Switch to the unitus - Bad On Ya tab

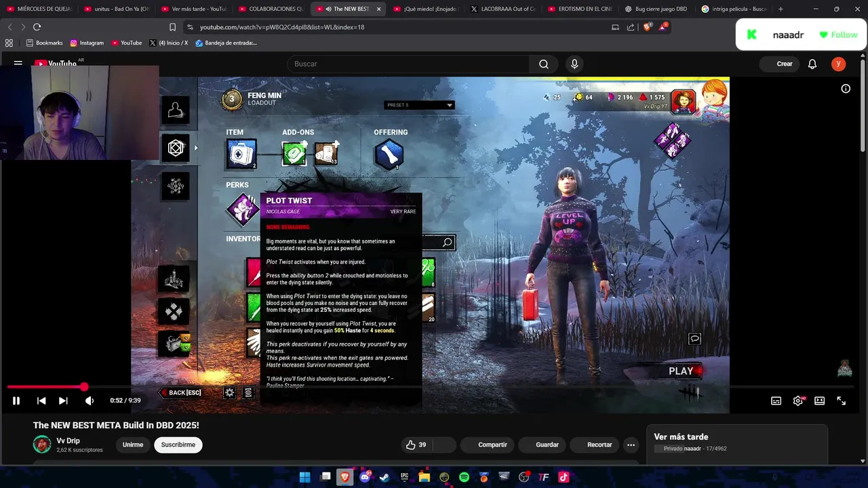click(x=117, y=9)
